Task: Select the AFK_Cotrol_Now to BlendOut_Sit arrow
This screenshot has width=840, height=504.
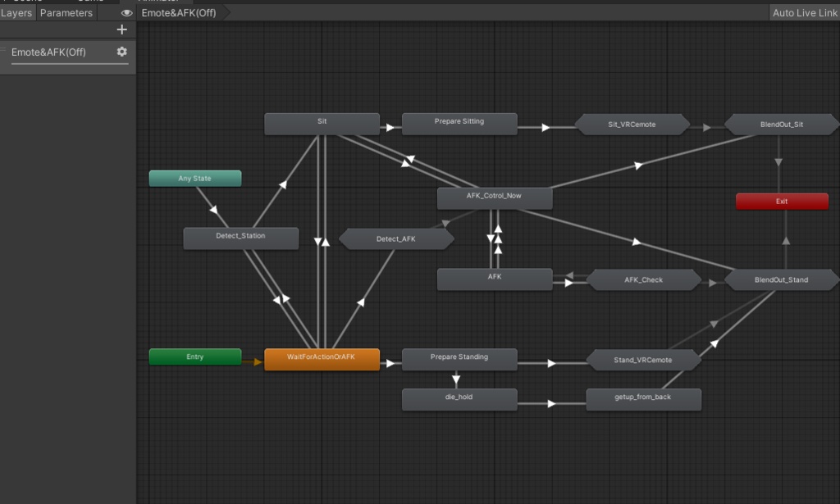Action: (x=638, y=166)
